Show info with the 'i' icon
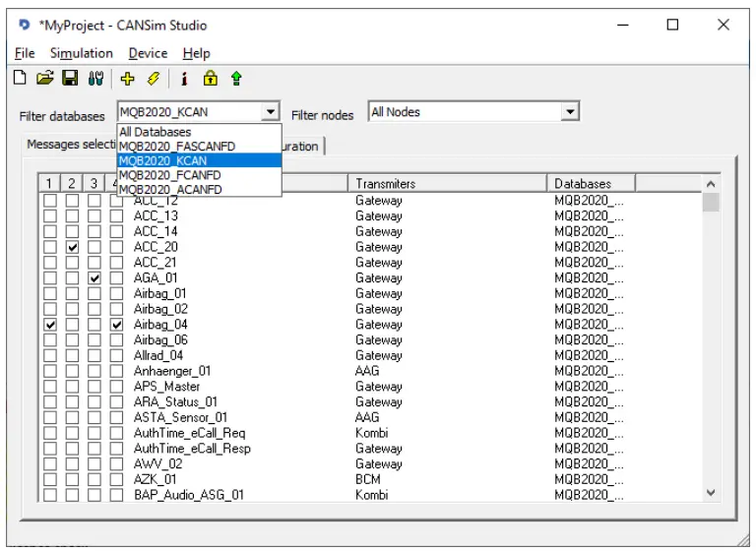 click(x=184, y=79)
